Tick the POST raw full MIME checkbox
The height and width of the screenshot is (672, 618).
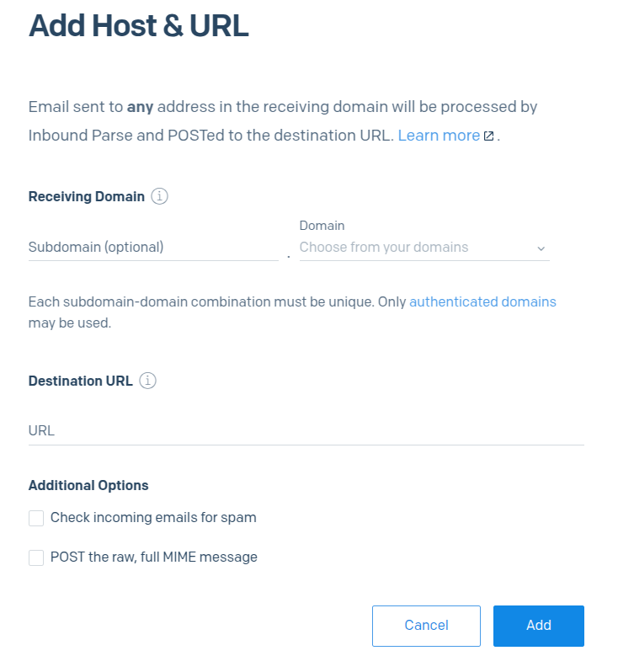36,557
